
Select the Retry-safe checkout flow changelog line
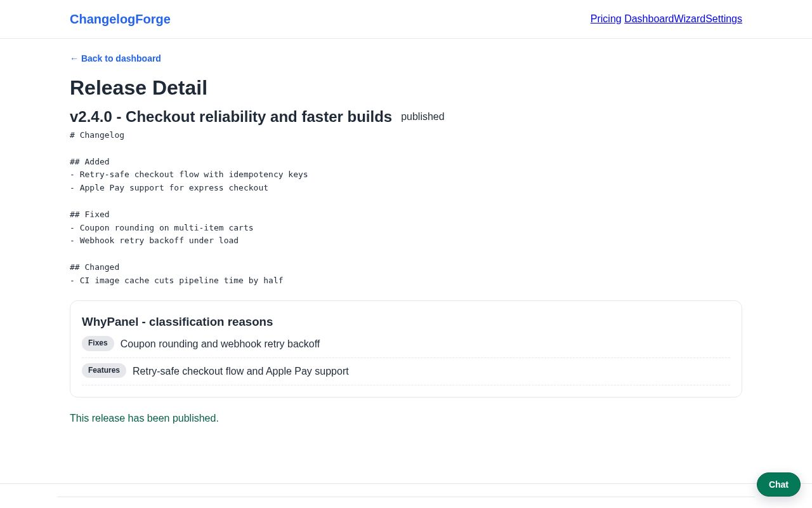click(189, 175)
